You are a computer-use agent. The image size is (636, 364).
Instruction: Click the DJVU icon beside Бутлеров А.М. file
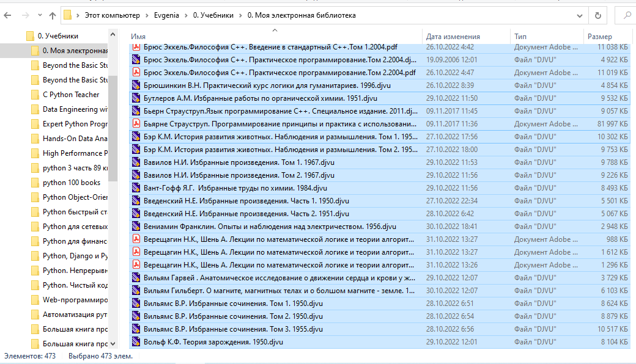click(135, 98)
